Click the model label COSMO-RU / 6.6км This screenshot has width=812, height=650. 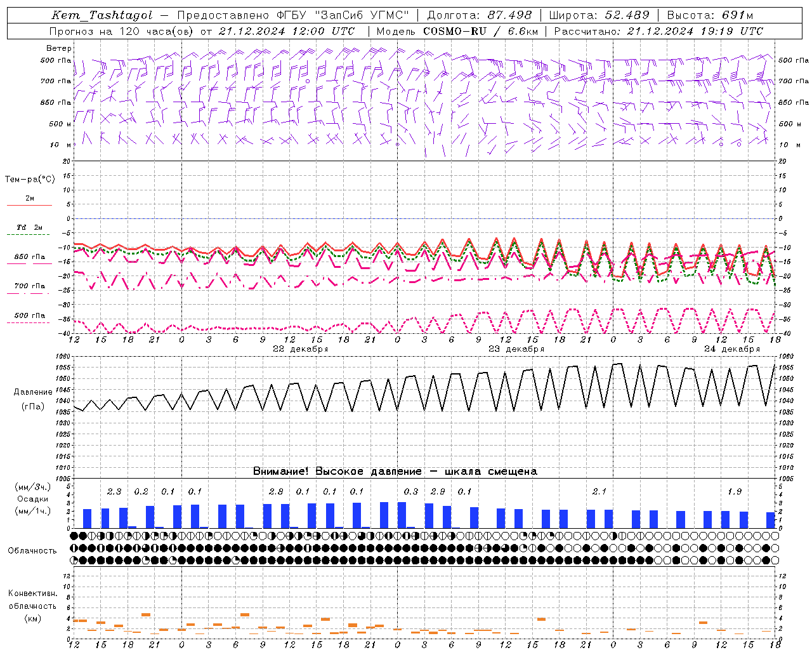(x=481, y=31)
